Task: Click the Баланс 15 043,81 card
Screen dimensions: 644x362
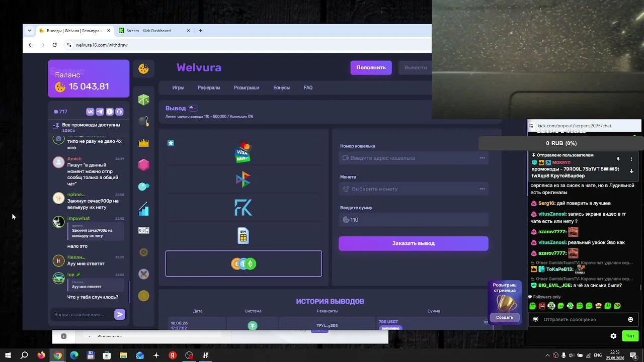Action: pos(89,78)
